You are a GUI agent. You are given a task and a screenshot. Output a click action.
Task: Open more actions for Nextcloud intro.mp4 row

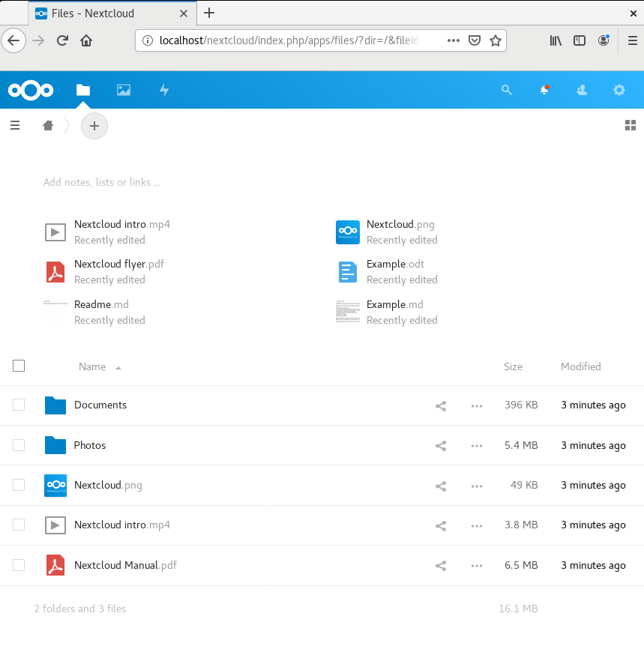point(477,526)
